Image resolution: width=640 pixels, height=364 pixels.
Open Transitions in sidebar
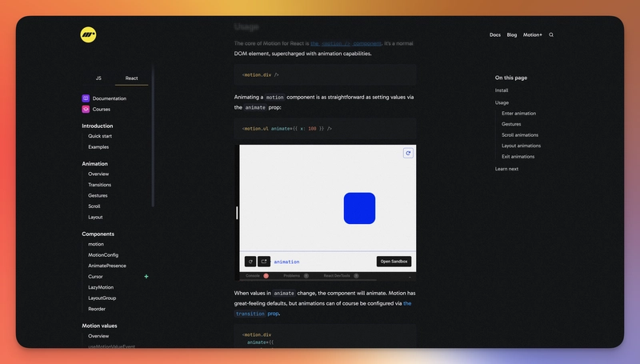pyautogui.click(x=99, y=185)
